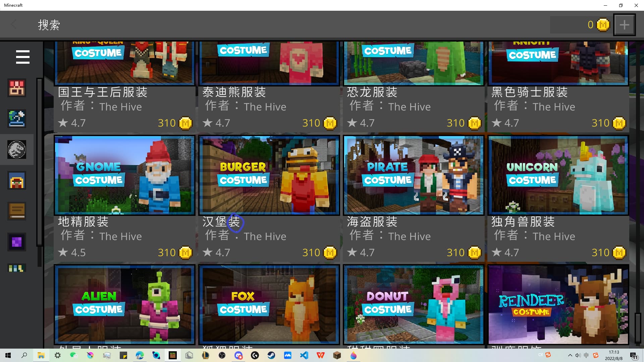The height and width of the screenshot is (362, 644).
Task: Open the hamburger menu in the sidebar
Action: pyautogui.click(x=22, y=57)
